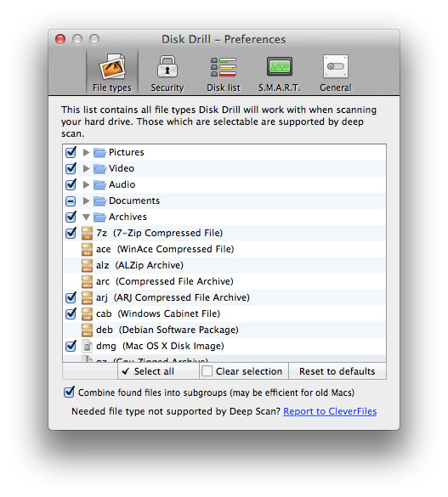Uncheck the Video file types checkbox
The height and width of the screenshot is (497, 448).
[x=71, y=168]
